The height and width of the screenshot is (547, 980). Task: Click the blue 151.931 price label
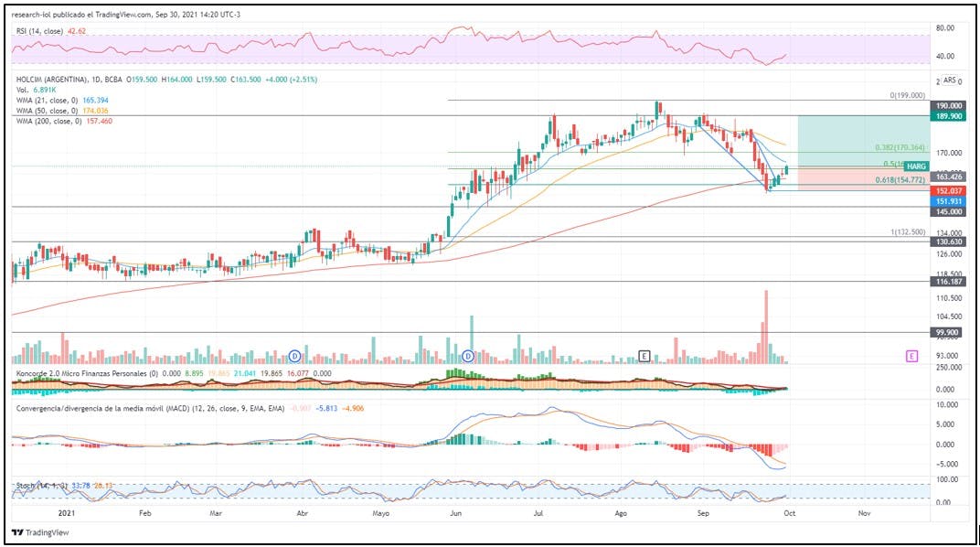point(949,201)
